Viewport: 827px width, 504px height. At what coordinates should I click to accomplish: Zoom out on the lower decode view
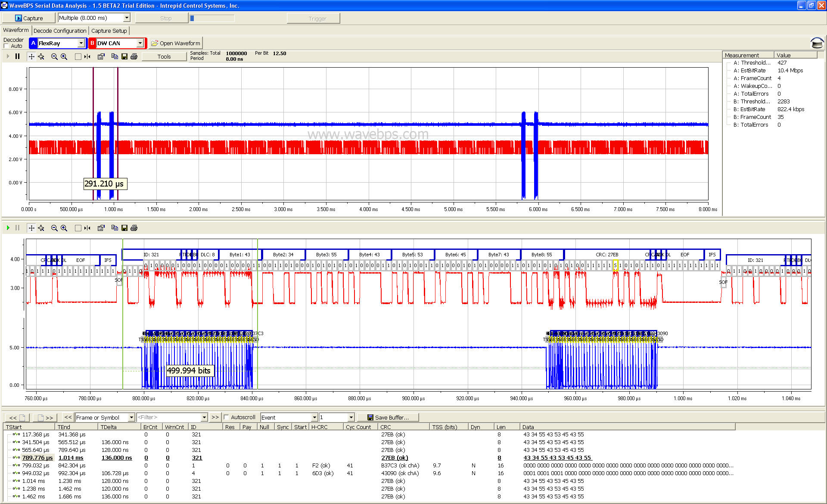click(54, 228)
